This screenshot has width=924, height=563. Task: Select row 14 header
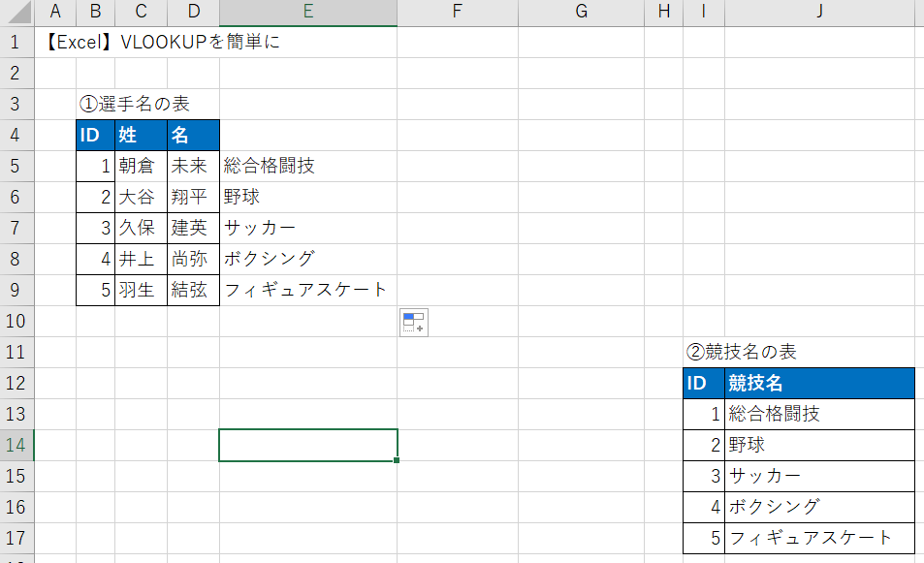16,445
